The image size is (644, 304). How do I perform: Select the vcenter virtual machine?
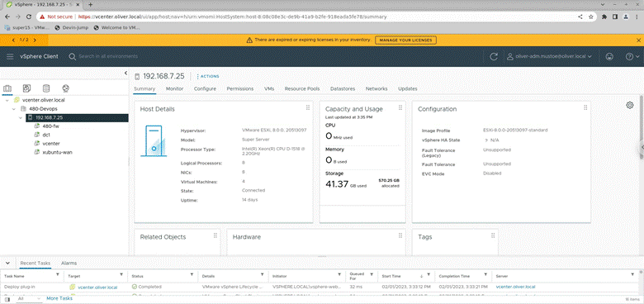pos(51,144)
